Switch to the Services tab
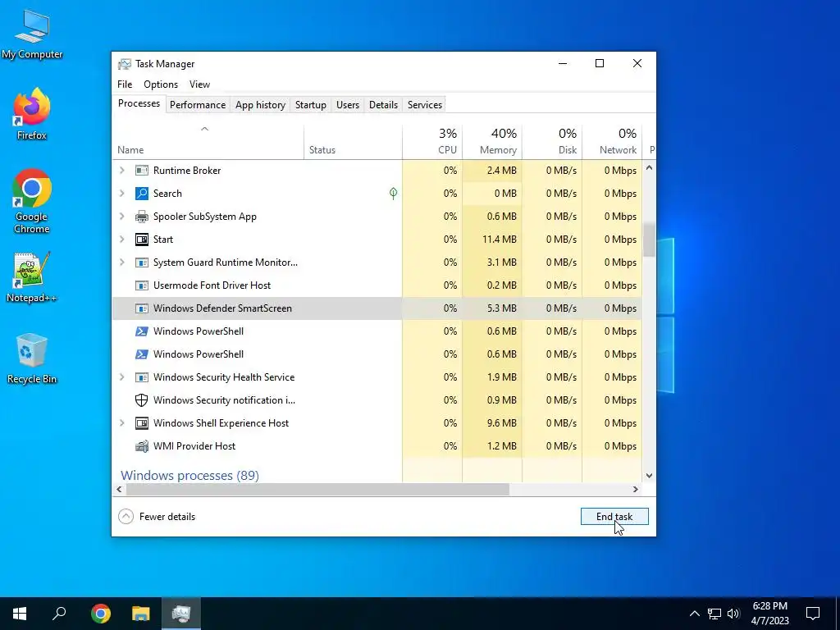840x630 pixels. tap(425, 105)
